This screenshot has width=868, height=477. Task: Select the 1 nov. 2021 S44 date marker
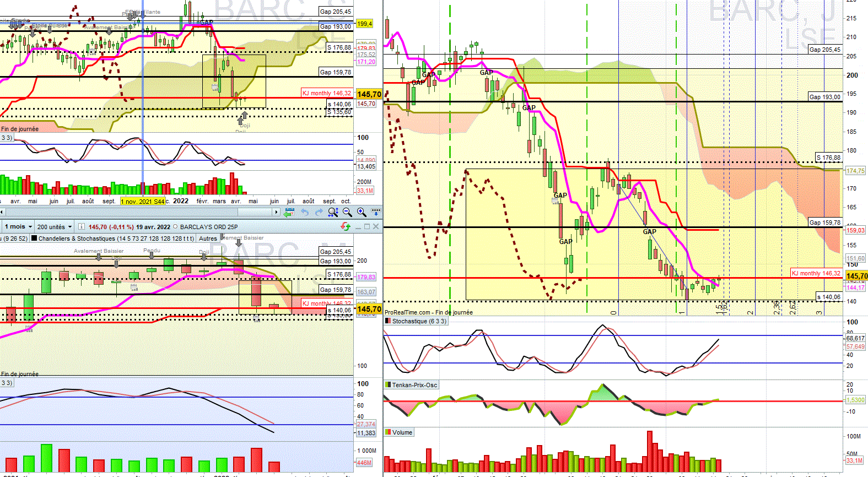(x=143, y=202)
